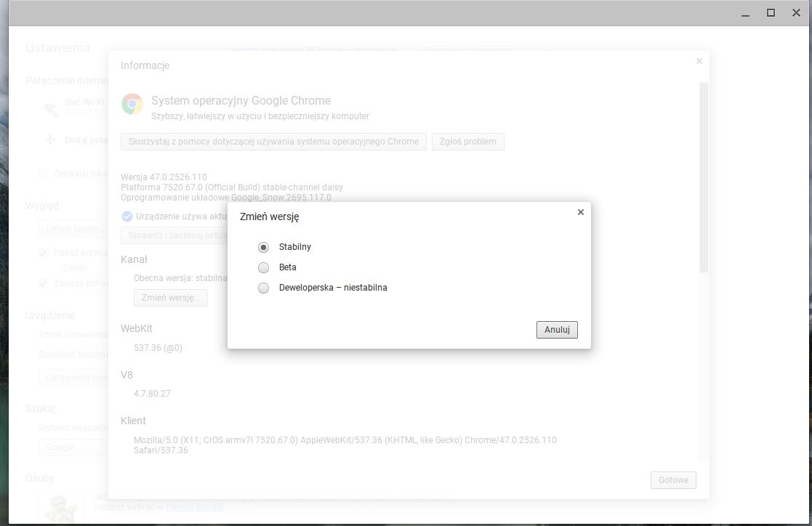812x526 pixels.
Task: Click the Gotowe button
Action: [673, 480]
